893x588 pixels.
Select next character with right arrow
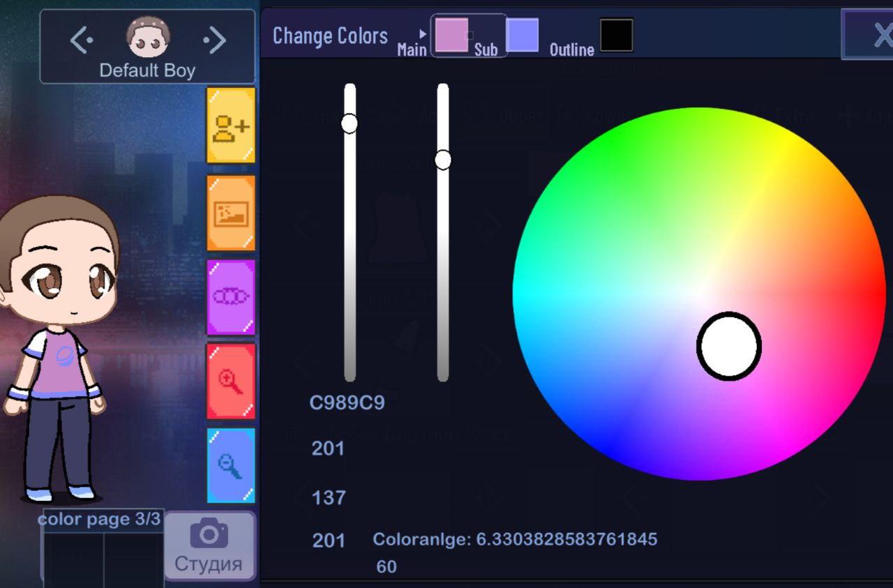215,40
